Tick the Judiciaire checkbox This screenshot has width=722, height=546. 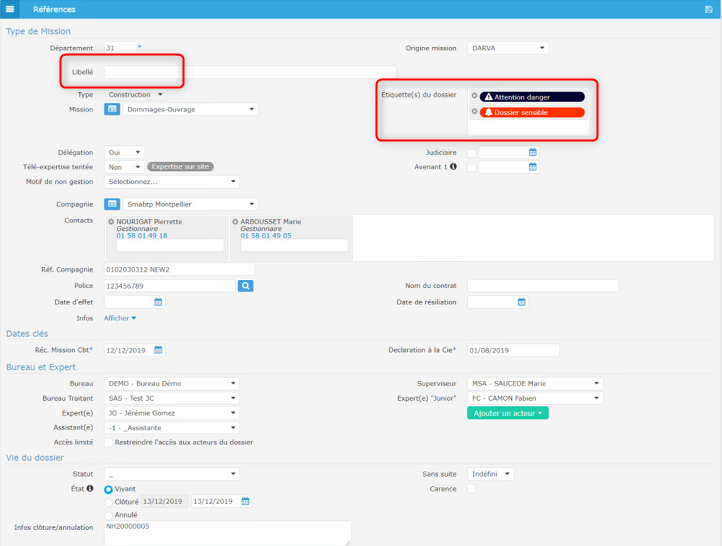472,153
